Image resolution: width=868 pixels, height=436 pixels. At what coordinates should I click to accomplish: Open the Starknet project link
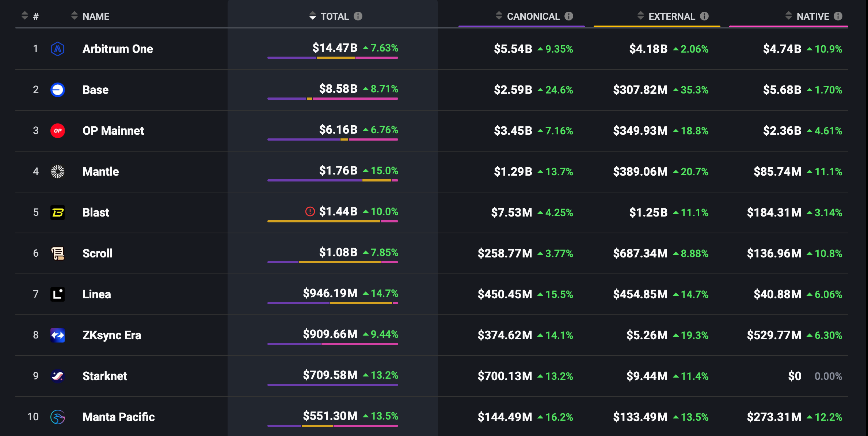pos(104,376)
